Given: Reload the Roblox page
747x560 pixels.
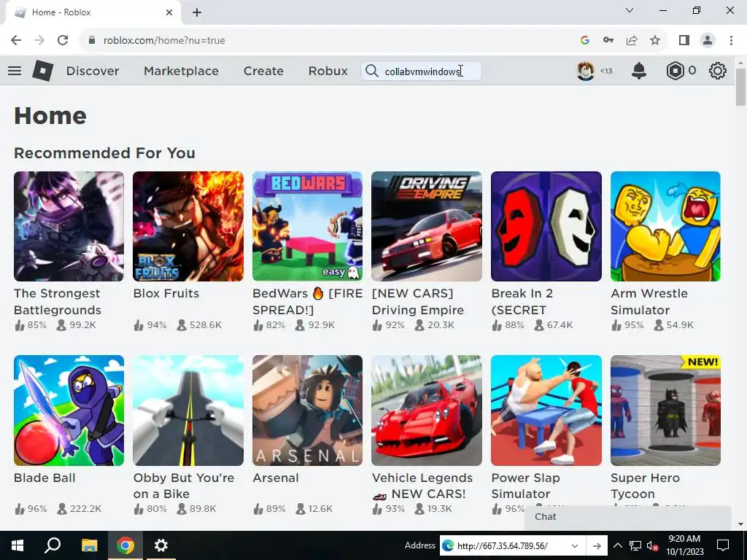Looking at the screenshot, I should click(x=63, y=40).
